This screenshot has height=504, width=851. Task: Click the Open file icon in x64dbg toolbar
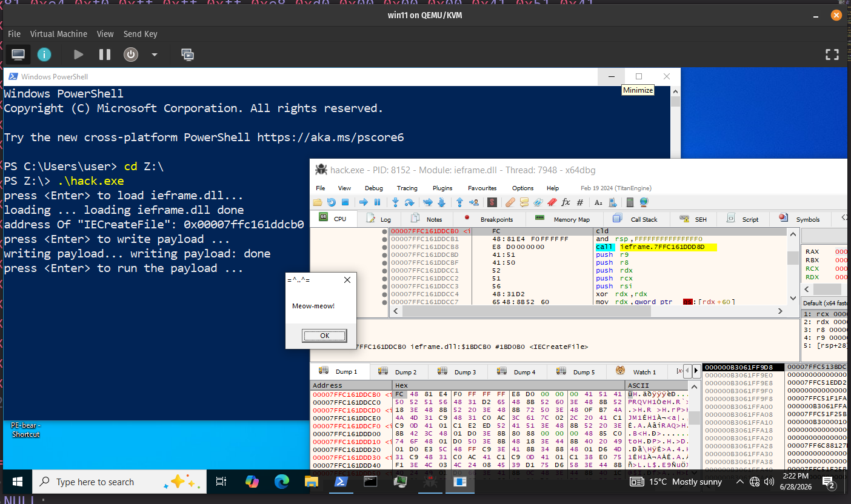click(x=318, y=202)
